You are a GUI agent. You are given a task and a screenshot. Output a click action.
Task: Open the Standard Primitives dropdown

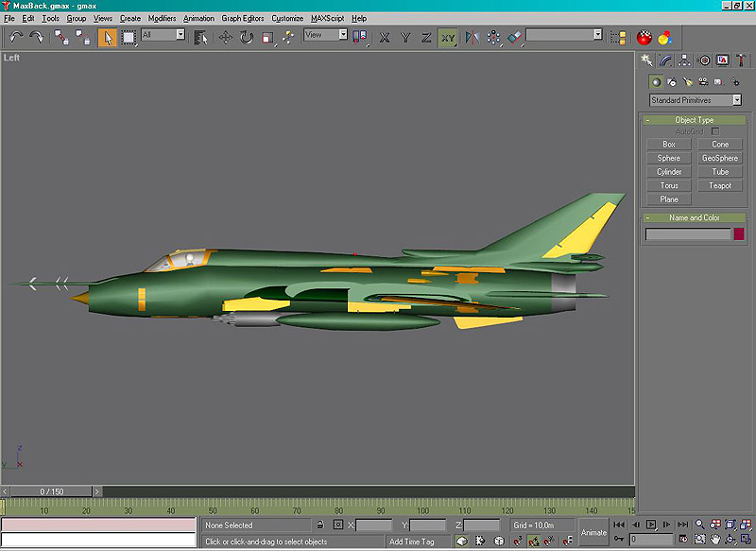(x=695, y=100)
